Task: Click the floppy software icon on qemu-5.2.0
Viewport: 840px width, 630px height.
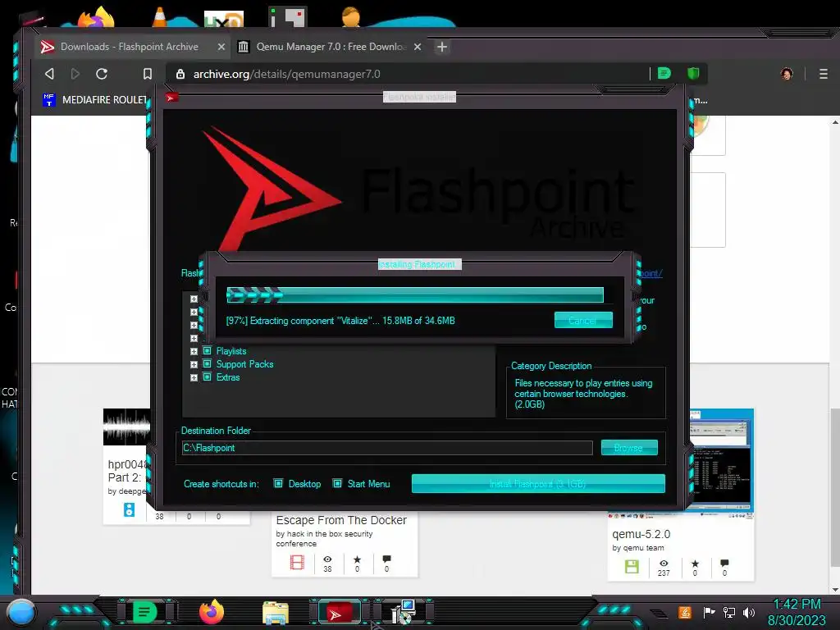Action: coord(632,567)
